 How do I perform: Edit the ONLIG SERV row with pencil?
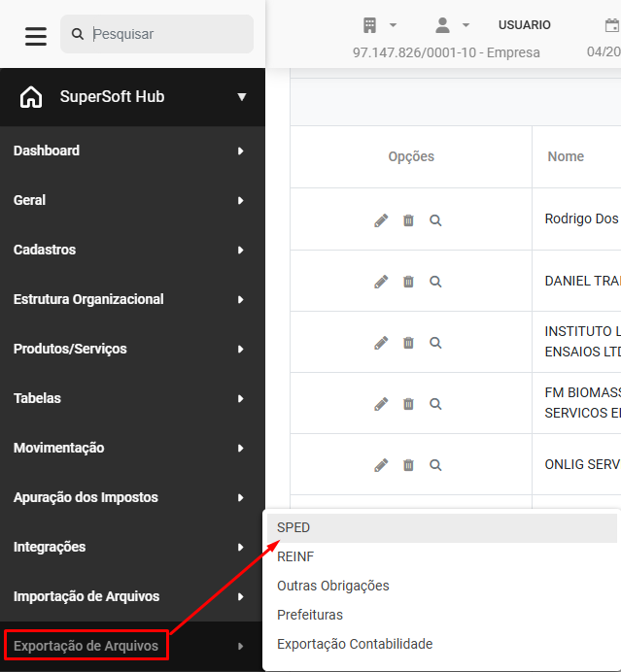click(x=381, y=465)
